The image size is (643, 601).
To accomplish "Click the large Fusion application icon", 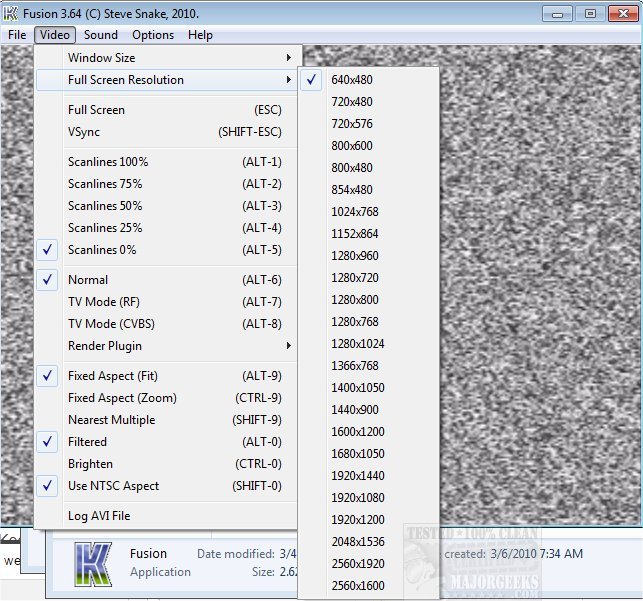I will (x=93, y=564).
